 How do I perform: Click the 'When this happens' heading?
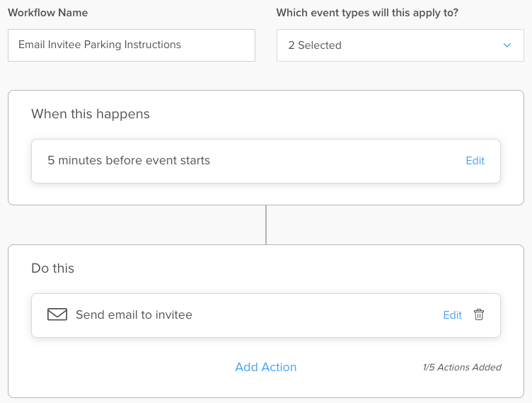91,114
